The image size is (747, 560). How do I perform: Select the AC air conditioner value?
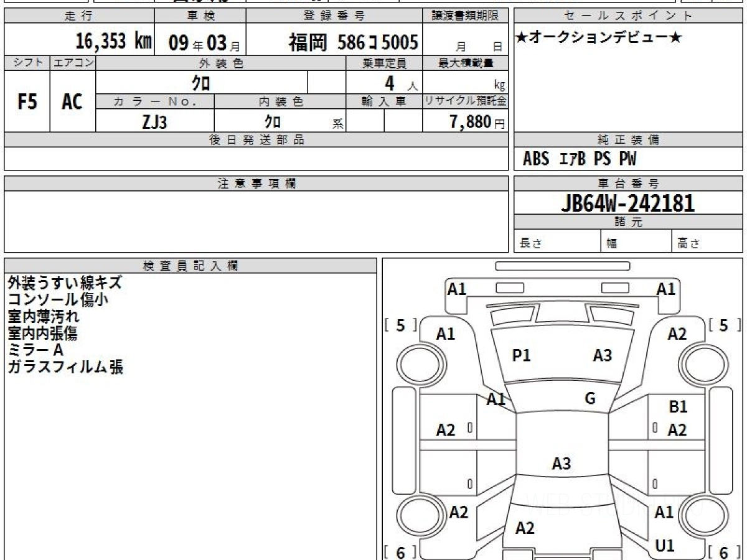(x=72, y=102)
